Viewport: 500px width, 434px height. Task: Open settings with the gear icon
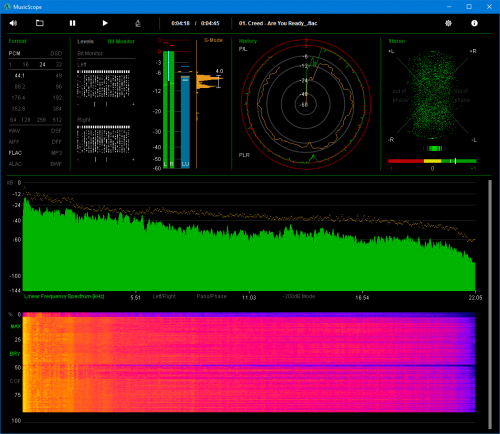448,23
